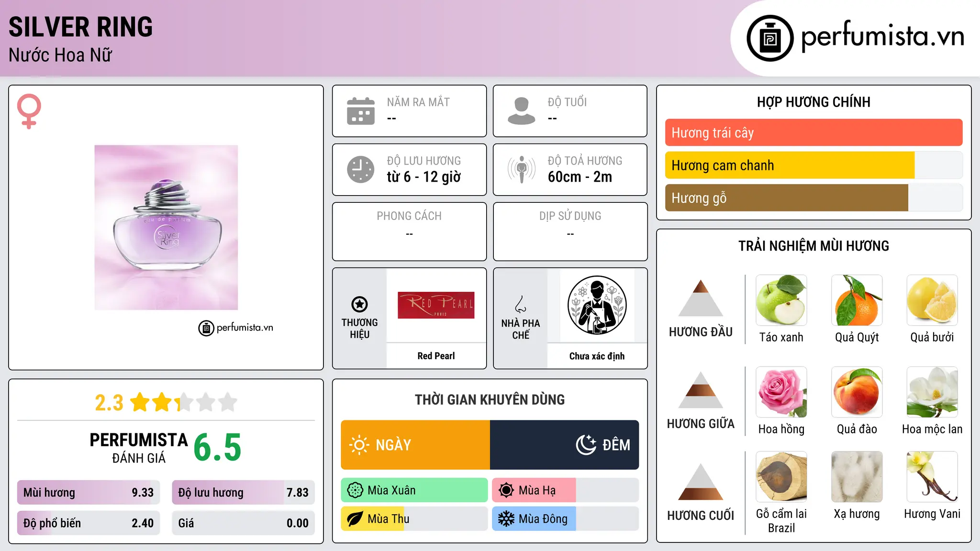This screenshot has height=551, width=980.
Task: Click the star badge icon above Thương hiệu
Action: pos(360,304)
